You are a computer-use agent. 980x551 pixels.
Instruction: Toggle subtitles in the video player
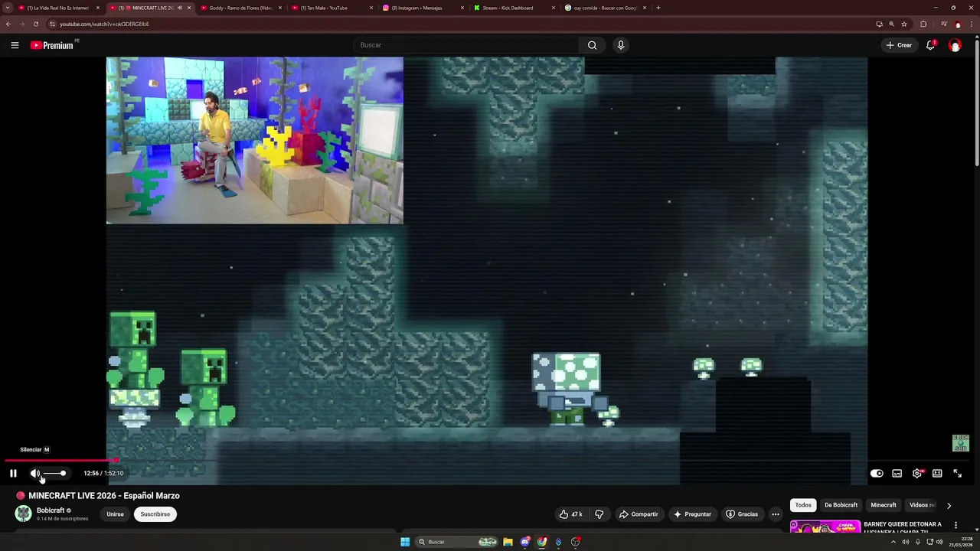(x=897, y=473)
